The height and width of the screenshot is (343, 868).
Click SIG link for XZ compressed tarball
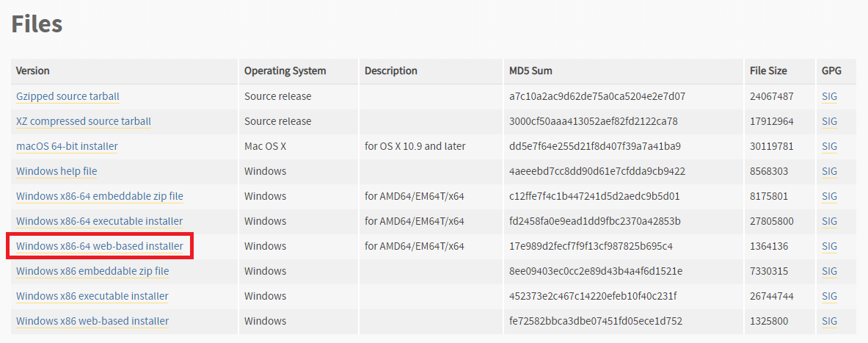(829, 121)
